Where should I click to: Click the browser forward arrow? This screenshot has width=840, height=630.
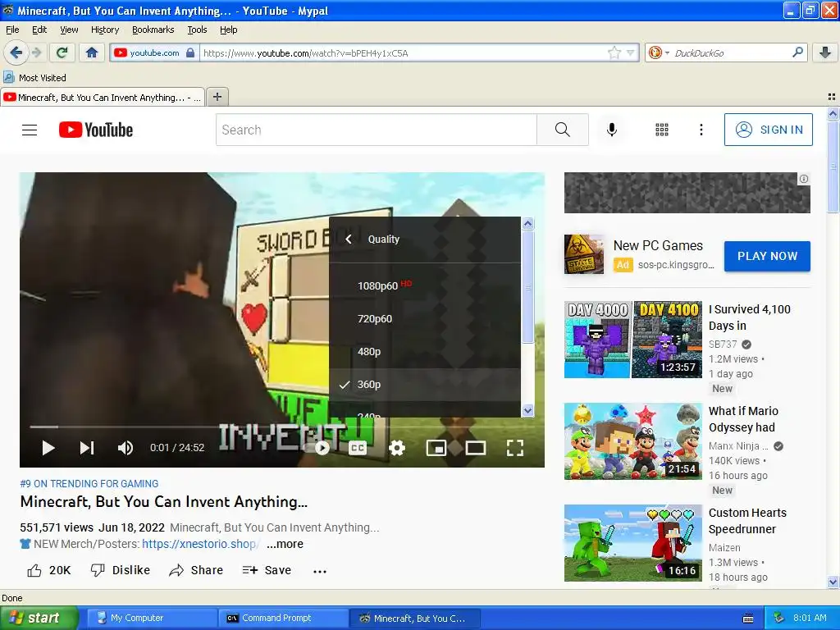[x=36, y=52]
